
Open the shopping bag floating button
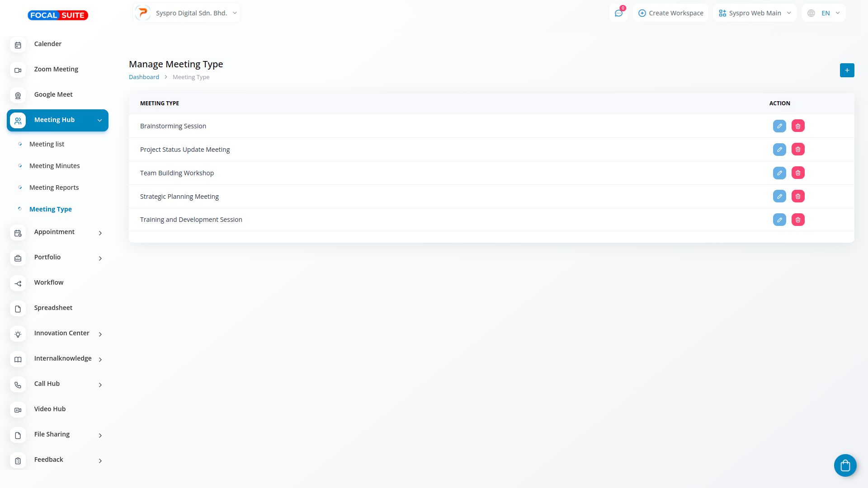(x=845, y=465)
